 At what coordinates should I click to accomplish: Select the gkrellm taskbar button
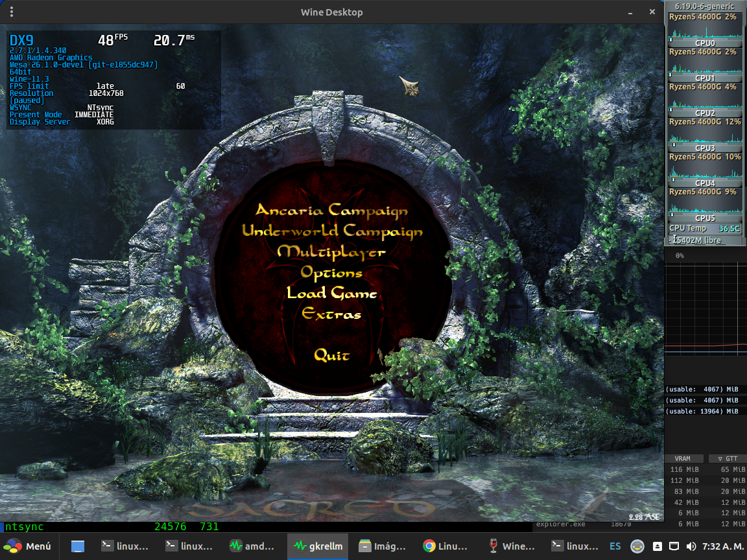pos(317,546)
